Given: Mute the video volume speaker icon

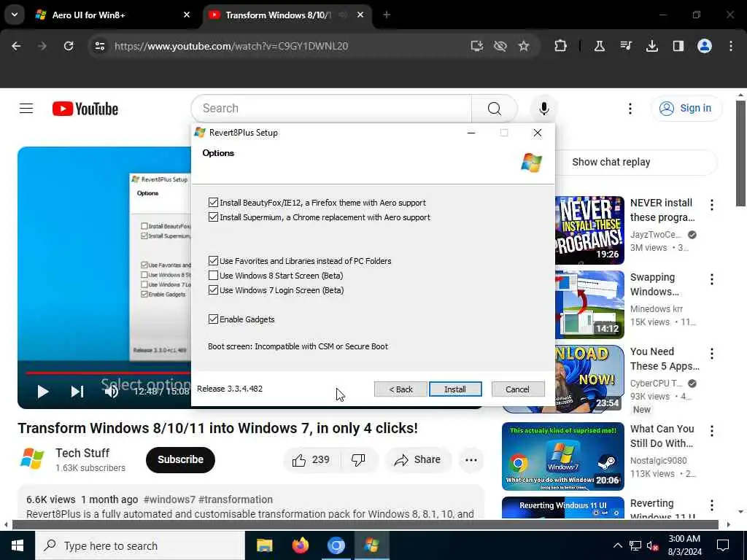Looking at the screenshot, I should click(111, 392).
